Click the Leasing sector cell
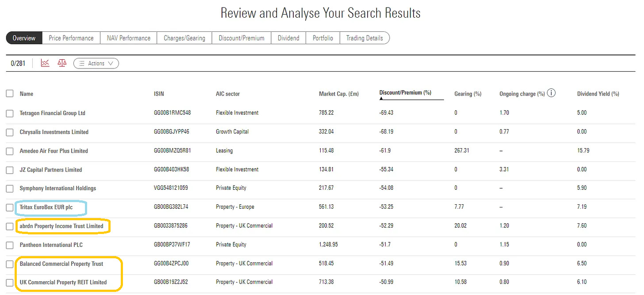The image size is (644, 295). [224, 150]
